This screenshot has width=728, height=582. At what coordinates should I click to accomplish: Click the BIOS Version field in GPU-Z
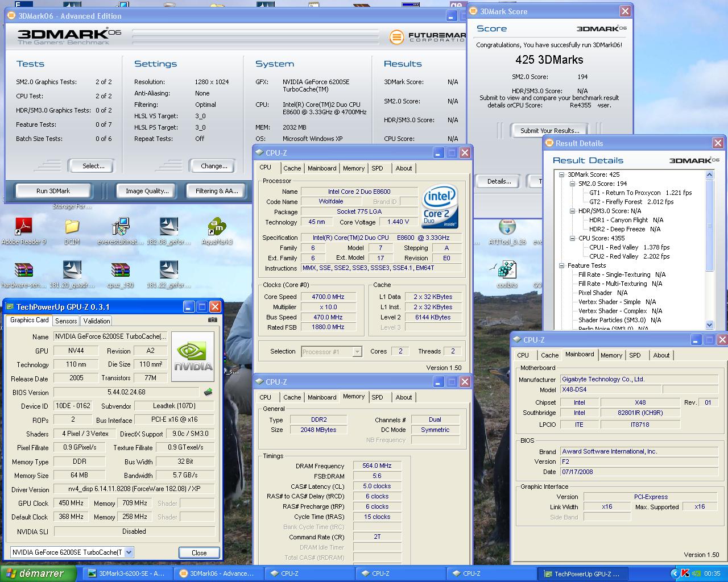[x=126, y=392]
